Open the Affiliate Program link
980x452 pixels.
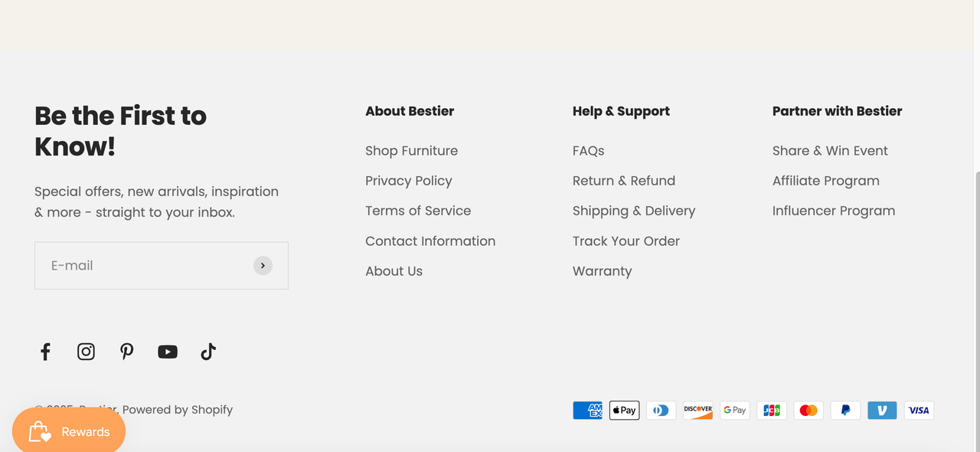pos(825,181)
